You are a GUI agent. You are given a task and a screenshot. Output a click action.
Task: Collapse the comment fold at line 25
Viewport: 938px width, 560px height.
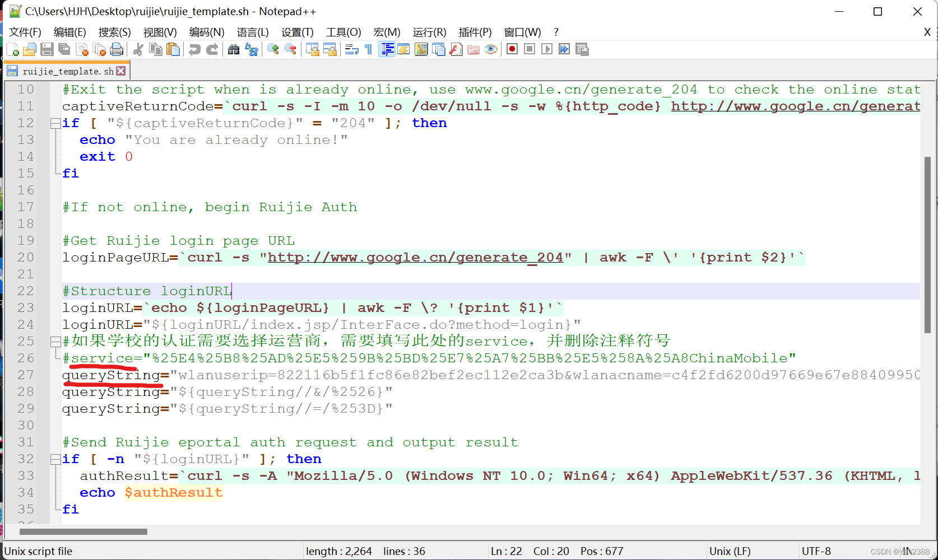pyautogui.click(x=55, y=342)
